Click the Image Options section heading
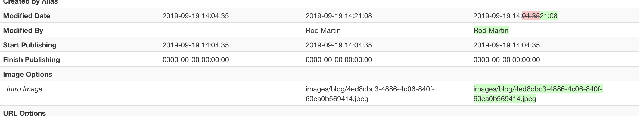 click(27, 74)
